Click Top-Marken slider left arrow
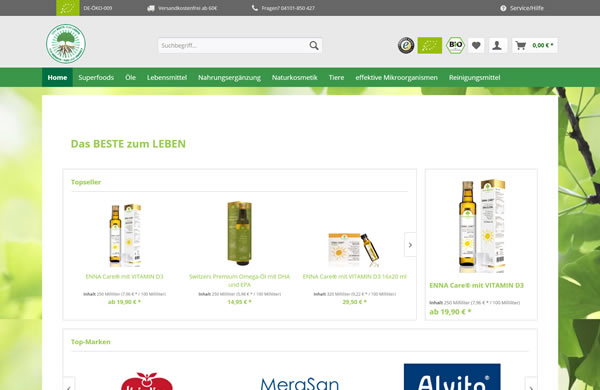Screen dimensions: 600x390 point(69,384)
